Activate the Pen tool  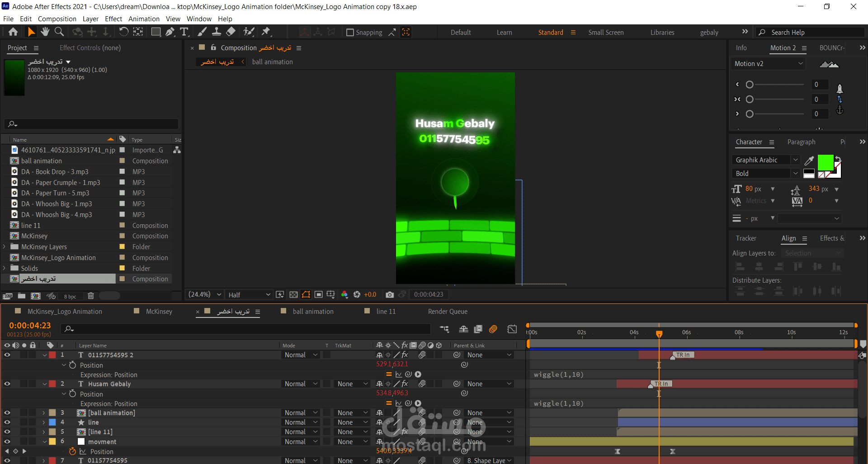170,32
